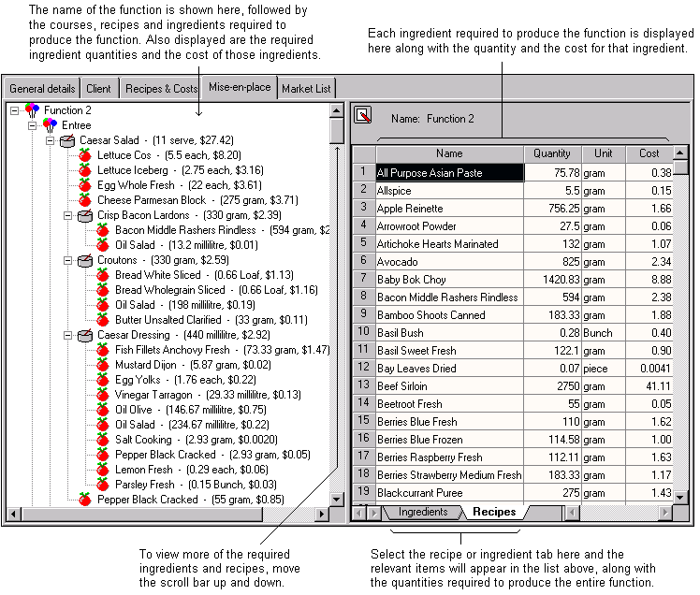Click tree vertical scrollbar up arrow
The image size is (700, 595).
[x=337, y=110]
